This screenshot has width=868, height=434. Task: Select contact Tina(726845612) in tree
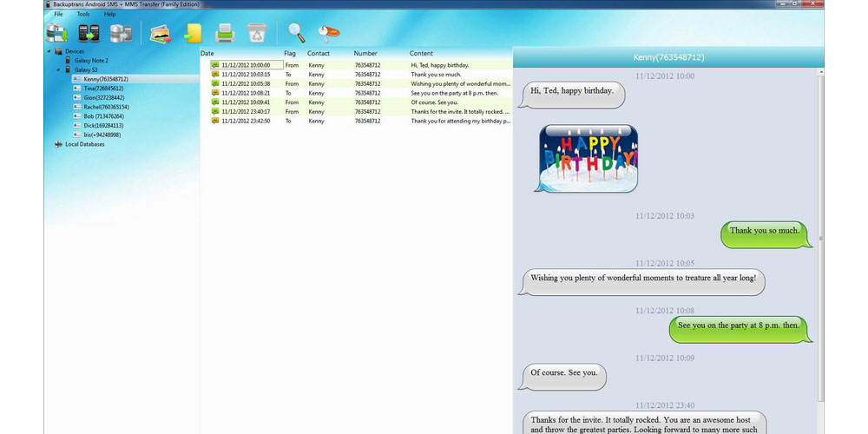(102, 89)
